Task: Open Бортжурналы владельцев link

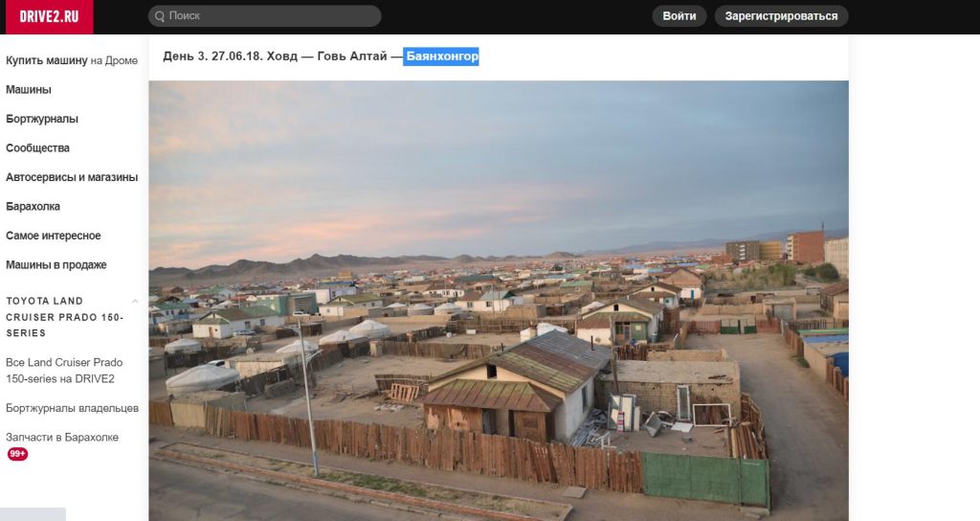Action: tap(72, 408)
